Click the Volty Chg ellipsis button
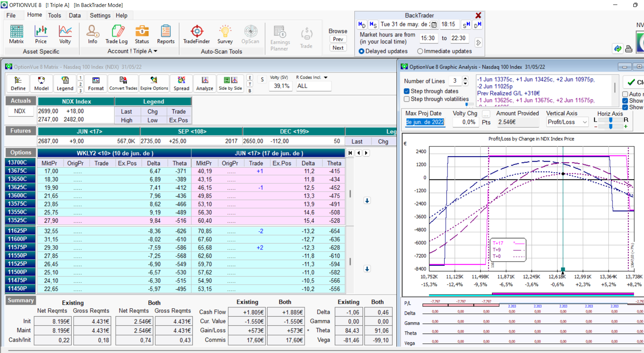 486,114
